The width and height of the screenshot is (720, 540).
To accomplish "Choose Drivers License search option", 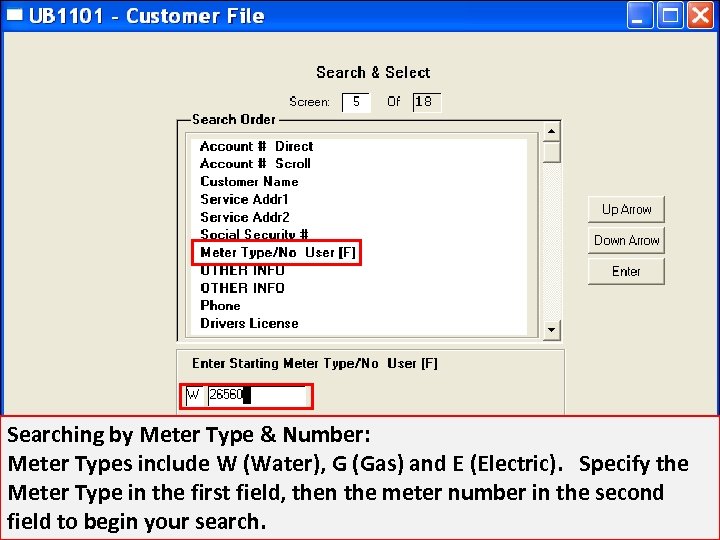I will (249, 323).
